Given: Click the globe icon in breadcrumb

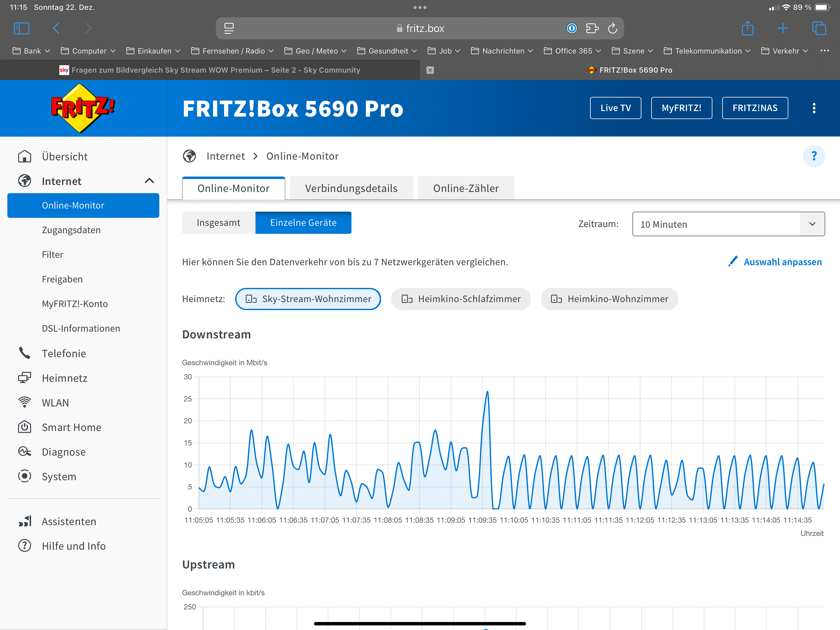Looking at the screenshot, I should (189, 156).
